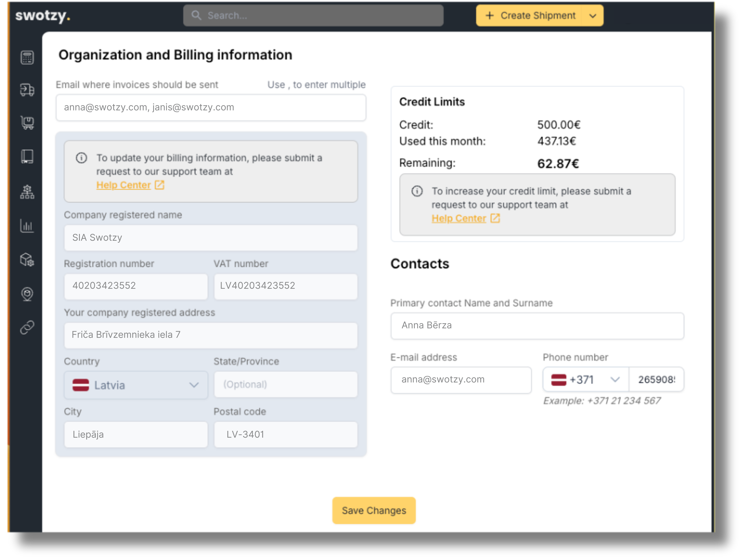Click the address book sidebar icon
This screenshot has height=560, width=747.
(27, 157)
